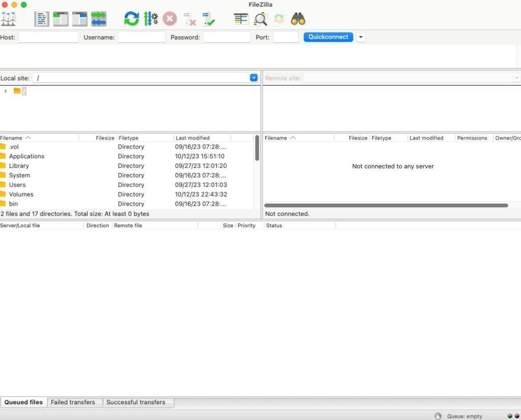
Task: Click the red cancel operation icon
Action: point(170,19)
